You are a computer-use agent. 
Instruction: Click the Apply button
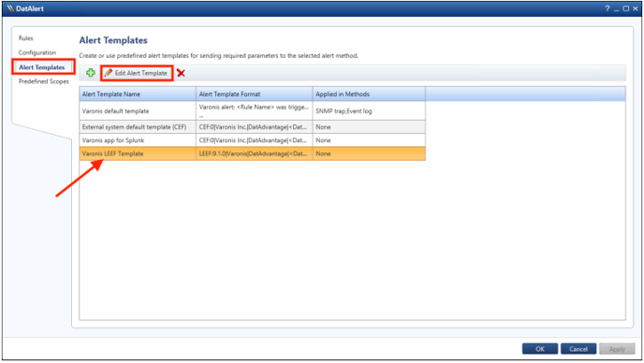[617, 349]
